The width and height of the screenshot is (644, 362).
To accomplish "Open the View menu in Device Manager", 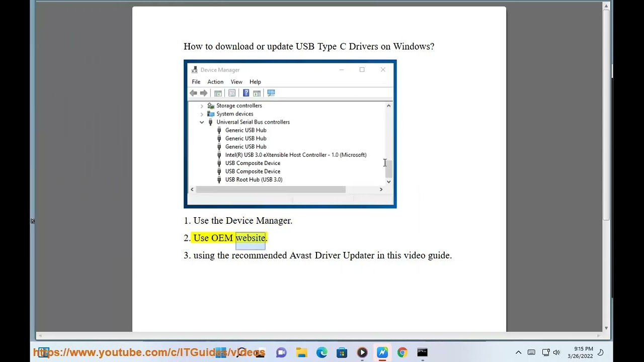I will click(236, 82).
